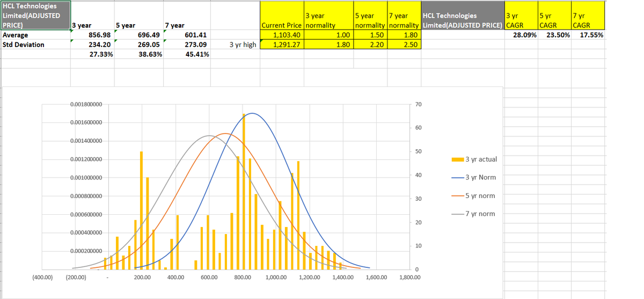Click the tallest yellow bar near 800
Image resolution: width=644 pixels, height=299 pixels.
(x=244, y=191)
